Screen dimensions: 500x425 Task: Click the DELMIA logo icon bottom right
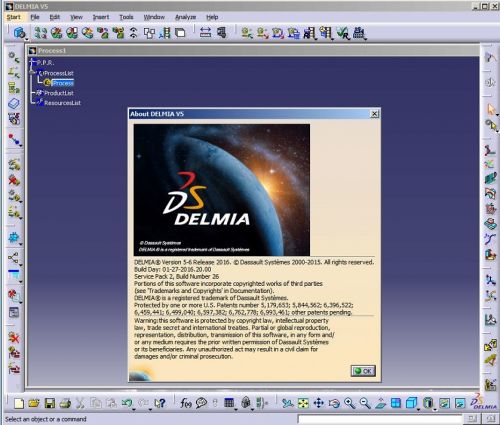click(483, 402)
